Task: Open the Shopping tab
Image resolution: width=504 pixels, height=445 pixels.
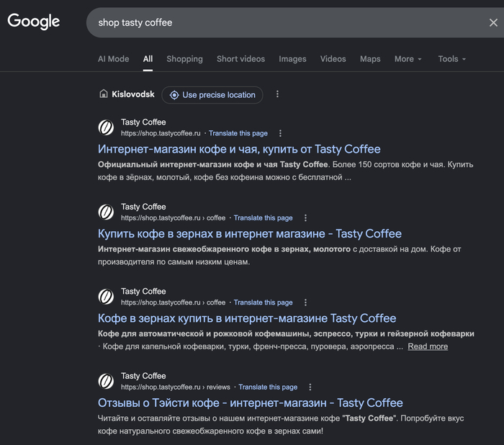Action: tap(184, 59)
